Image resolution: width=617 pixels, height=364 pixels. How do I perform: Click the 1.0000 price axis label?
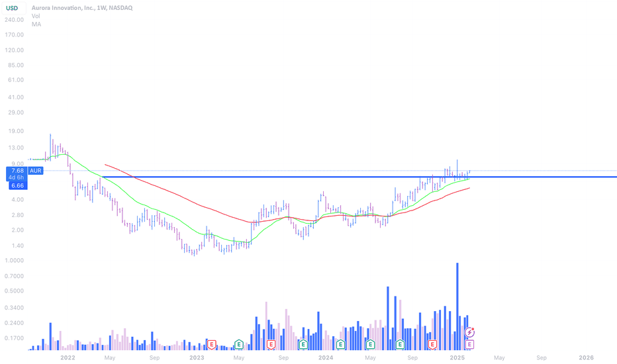coord(14,261)
